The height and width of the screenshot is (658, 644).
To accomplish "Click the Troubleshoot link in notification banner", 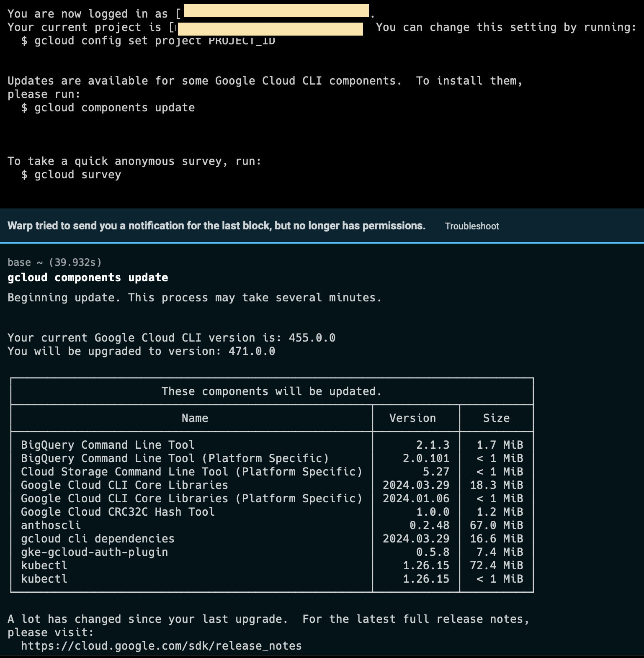I will click(472, 226).
